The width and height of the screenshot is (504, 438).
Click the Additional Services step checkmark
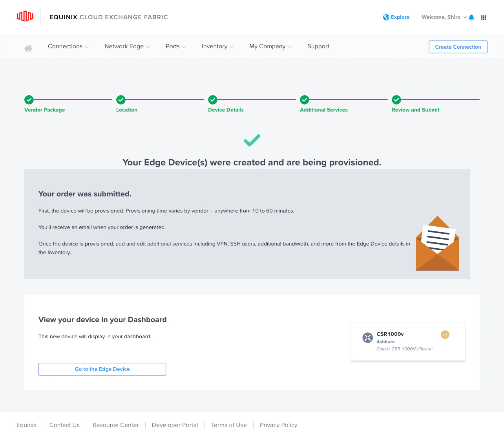point(305,100)
